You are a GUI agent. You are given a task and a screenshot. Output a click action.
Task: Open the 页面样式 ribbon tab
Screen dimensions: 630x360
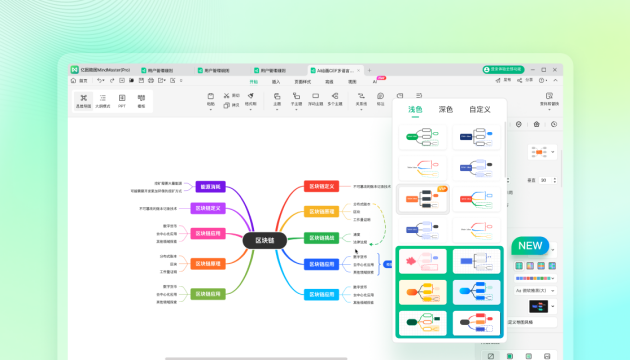click(x=303, y=82)
